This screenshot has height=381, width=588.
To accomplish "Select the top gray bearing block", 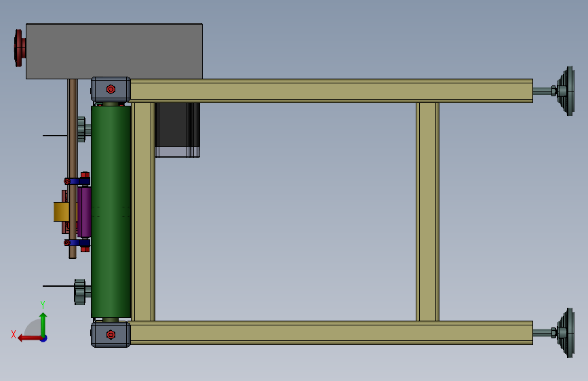I will 111,89.
